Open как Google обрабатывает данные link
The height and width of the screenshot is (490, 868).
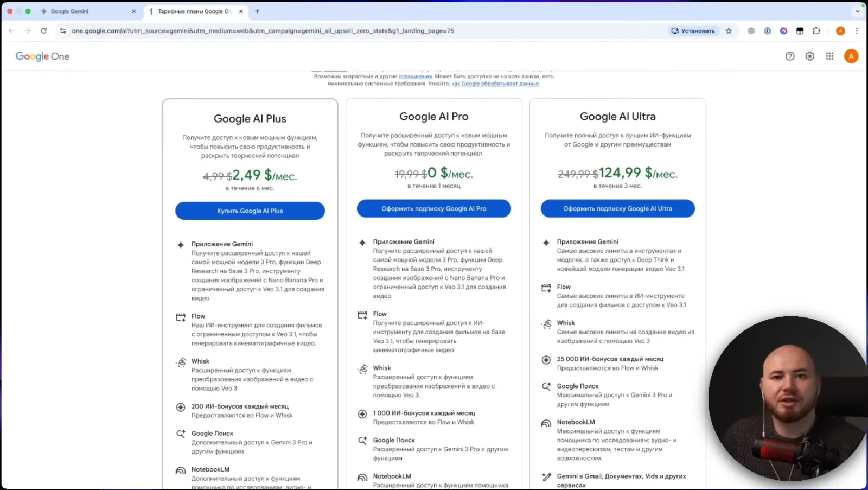[495, 84]
